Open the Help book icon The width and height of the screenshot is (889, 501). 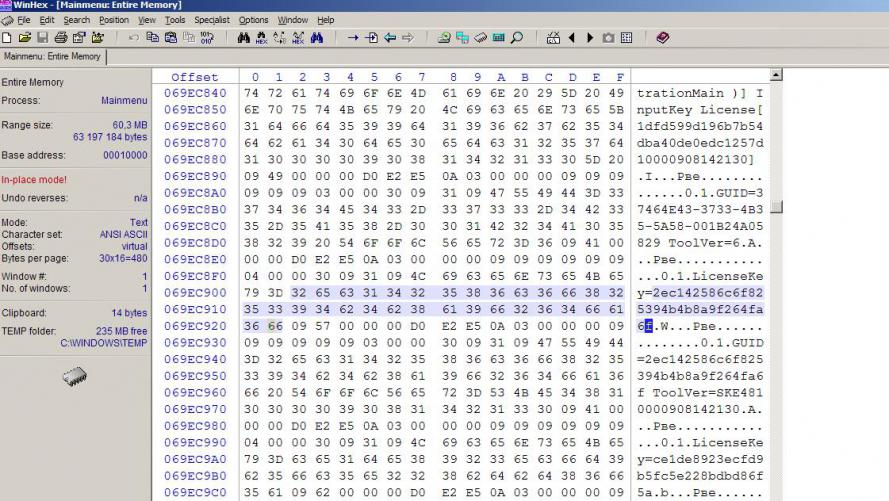(x=662, y=38)
